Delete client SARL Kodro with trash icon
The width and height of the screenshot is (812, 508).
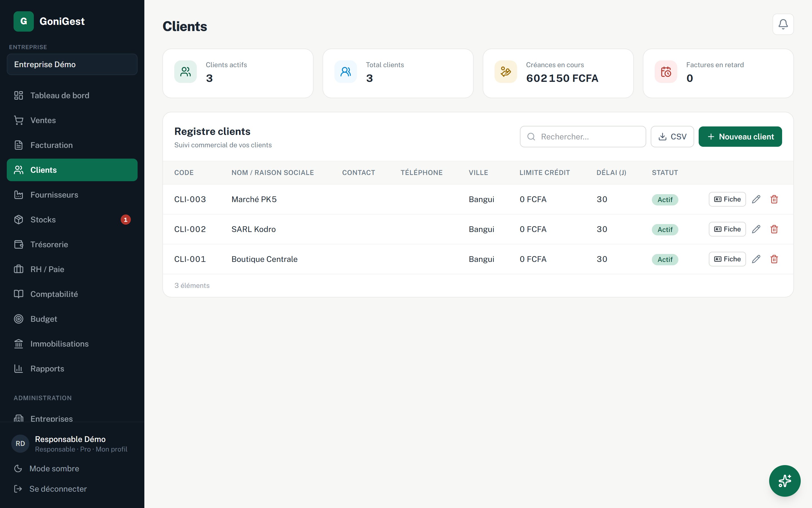[x=774, y=229]
